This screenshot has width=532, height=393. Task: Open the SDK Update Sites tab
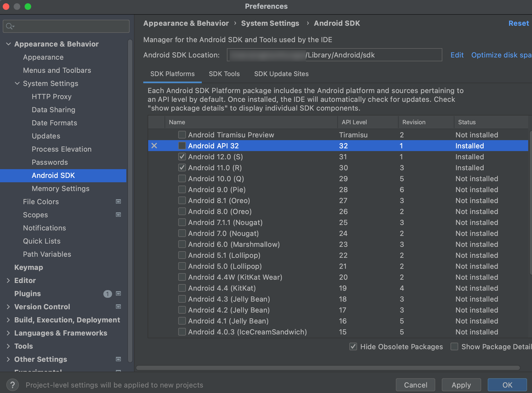click(x=281, y=74)
